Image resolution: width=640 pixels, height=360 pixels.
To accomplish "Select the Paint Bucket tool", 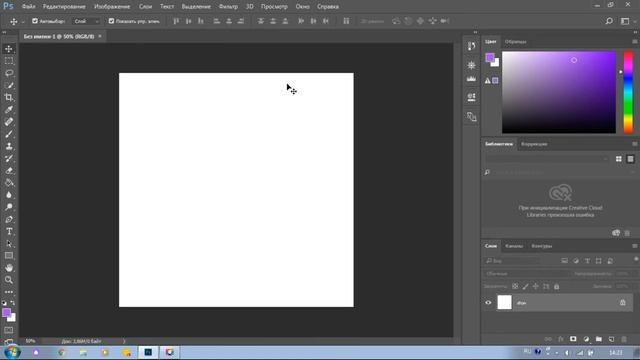I will [x=9, y=183].
